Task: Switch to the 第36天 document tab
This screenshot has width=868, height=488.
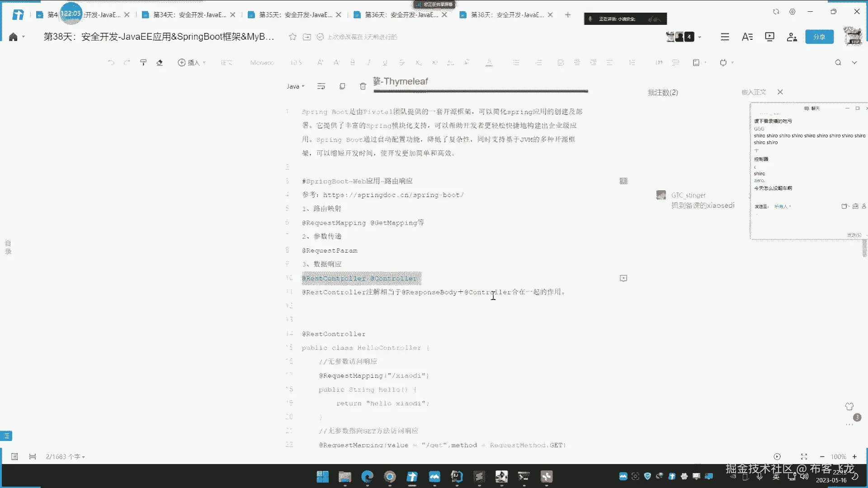Action: (401, 14)
